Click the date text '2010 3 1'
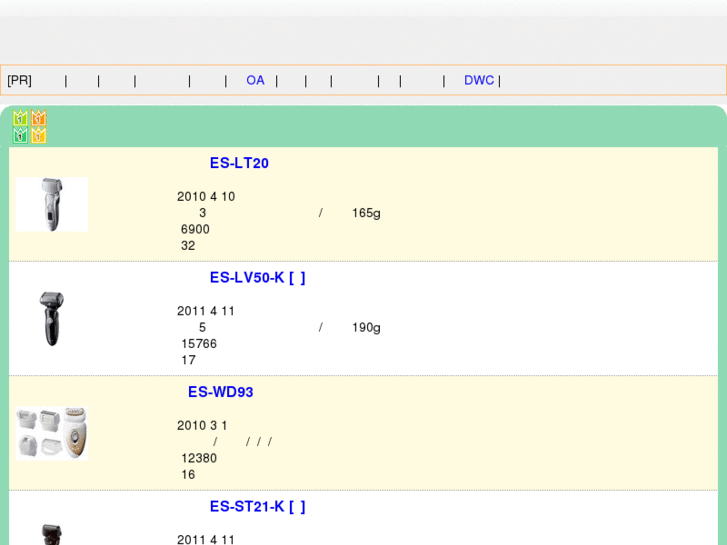This screenshot has height=545, width=727. pos(202,426)
